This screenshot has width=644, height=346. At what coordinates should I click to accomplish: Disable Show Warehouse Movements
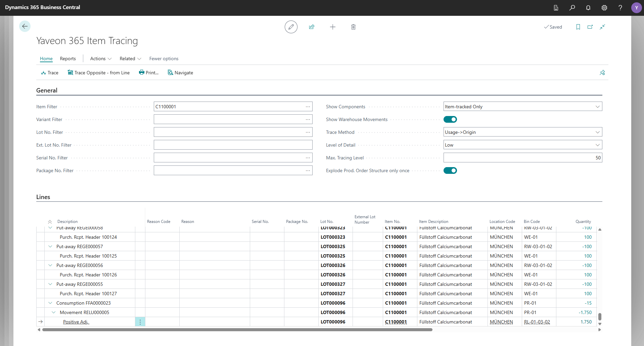[450, 119]
